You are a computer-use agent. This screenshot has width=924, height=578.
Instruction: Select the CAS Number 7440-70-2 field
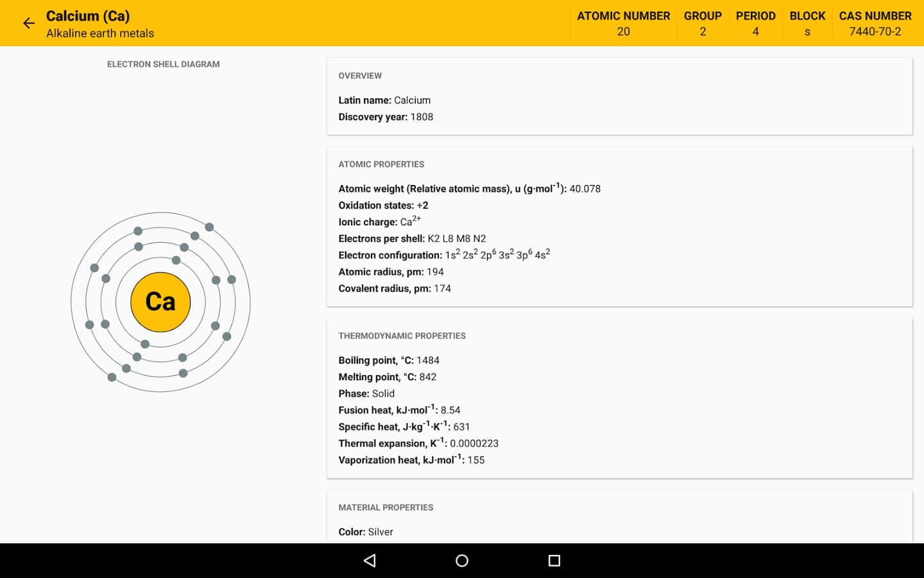(875, 24)
